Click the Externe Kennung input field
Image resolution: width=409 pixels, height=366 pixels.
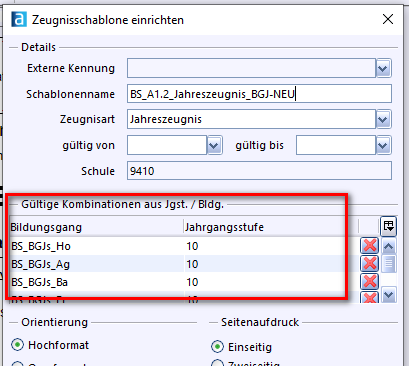click(252, 69)
